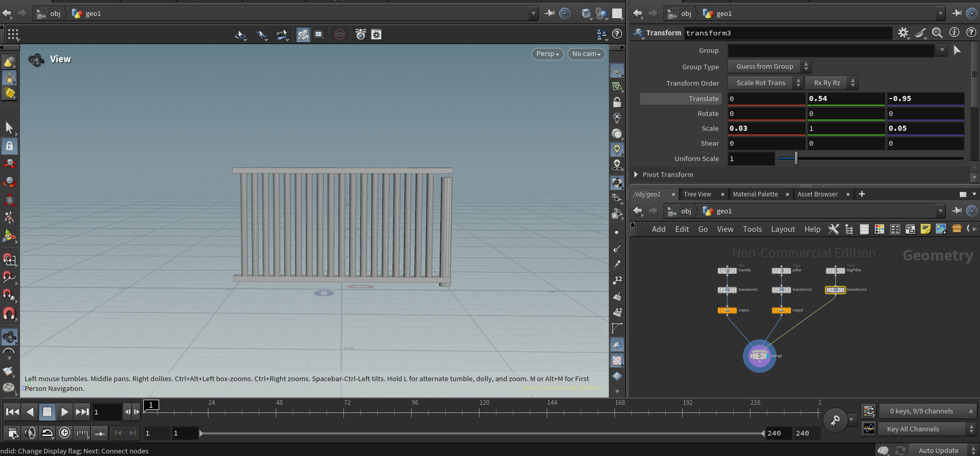This screenshot has height=456, width=980.
Task: Click the merge node in the network
Action: point(759,356)
